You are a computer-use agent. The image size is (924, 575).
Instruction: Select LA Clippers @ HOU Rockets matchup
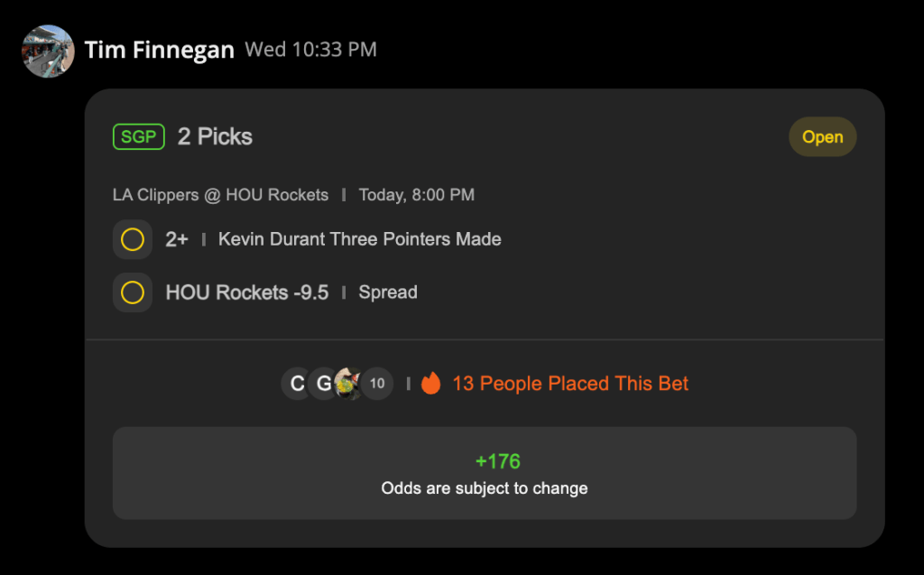pos(220,195)
